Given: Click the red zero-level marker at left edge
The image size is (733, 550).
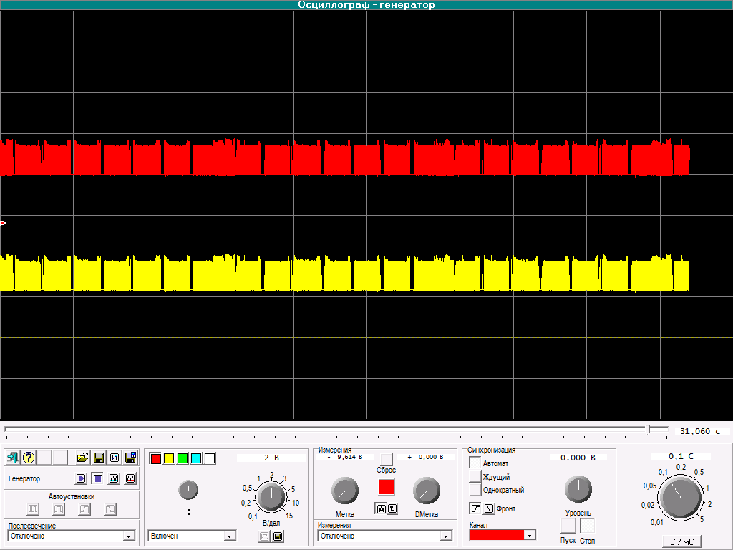Looking at the screenshot, I should pos(3,223).
